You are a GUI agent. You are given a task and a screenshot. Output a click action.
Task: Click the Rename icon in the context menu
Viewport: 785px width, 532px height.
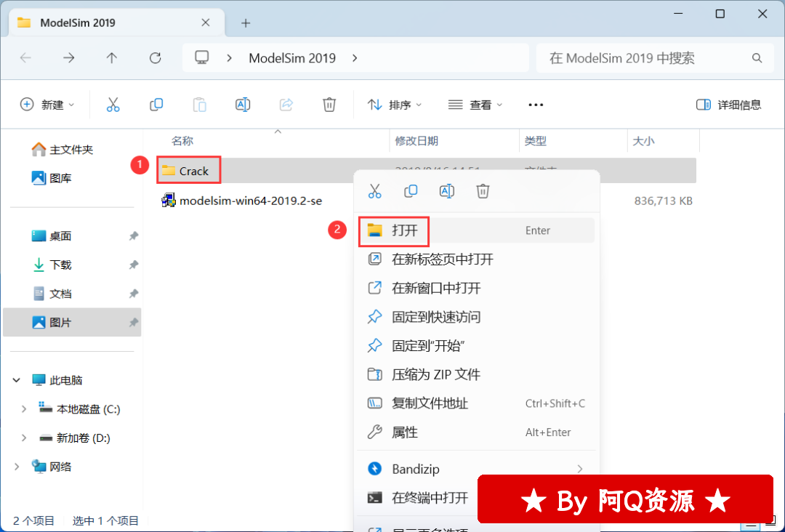click(446, 191)
